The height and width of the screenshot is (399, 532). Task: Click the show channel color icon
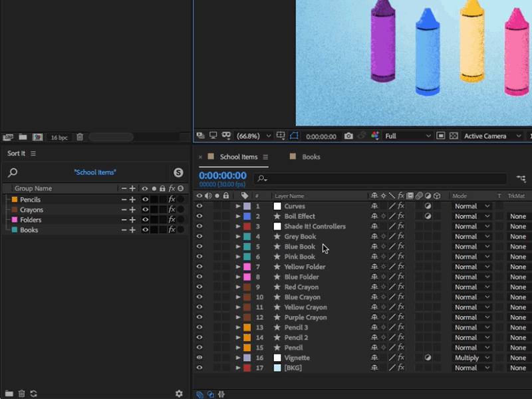click(x=375, y=136)
